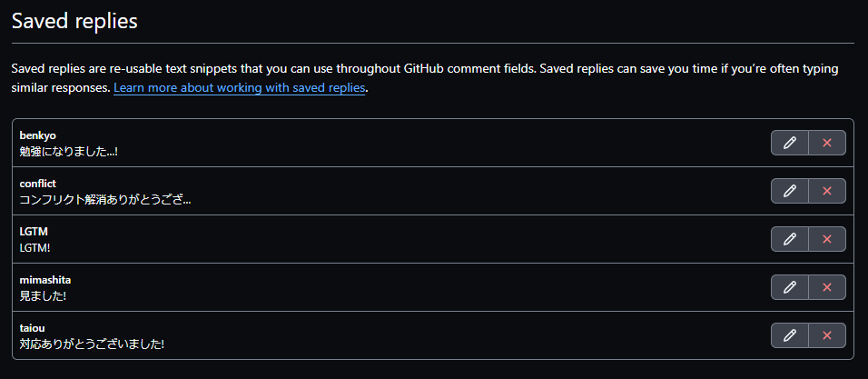This screenshot has width=868, height=379.
Task: Click the 見ました! reply body text
Action: (44, 296)
